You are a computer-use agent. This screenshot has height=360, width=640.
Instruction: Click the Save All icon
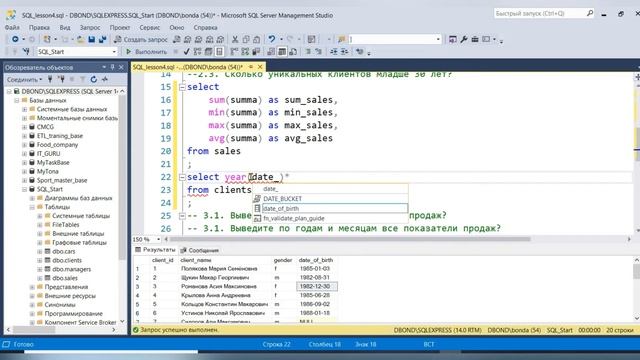pyautogui.click(x=102, y=39)
